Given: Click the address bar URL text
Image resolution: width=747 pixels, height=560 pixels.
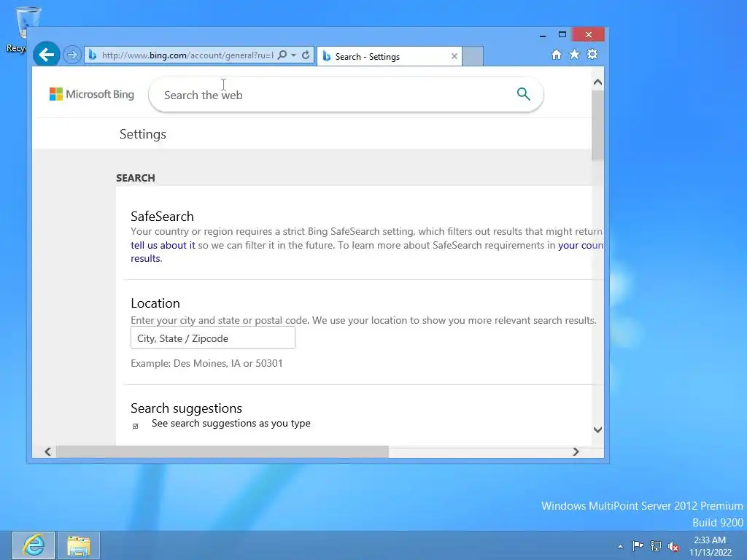Looking at the screenshot, I should click(187, 55).
